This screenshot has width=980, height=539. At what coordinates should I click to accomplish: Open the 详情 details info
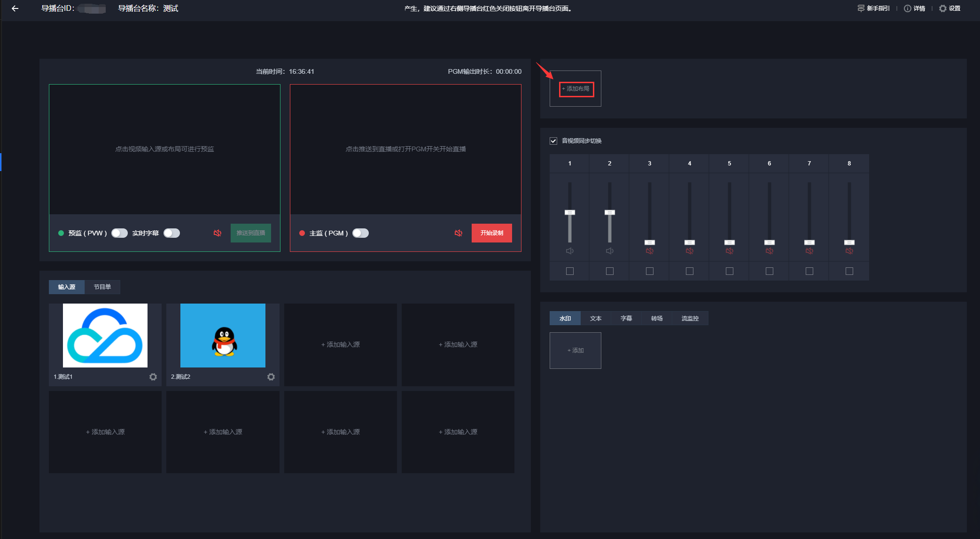(x=915, y=8)
